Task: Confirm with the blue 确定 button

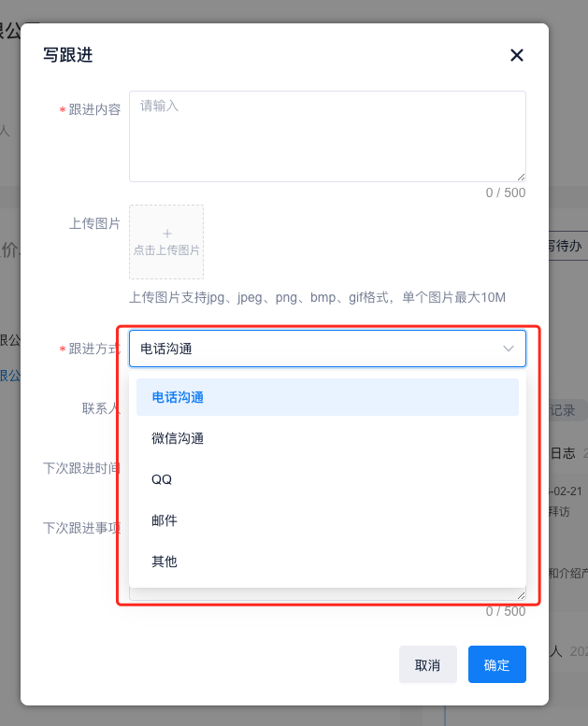Action: point(496,665)
